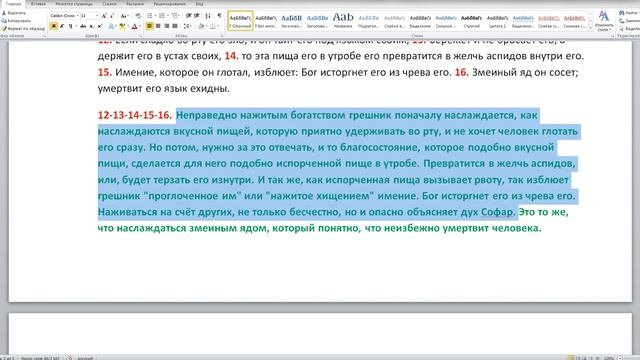Increase paragraph indent
This screenshot has width=640, height=360.
[197, 16]
